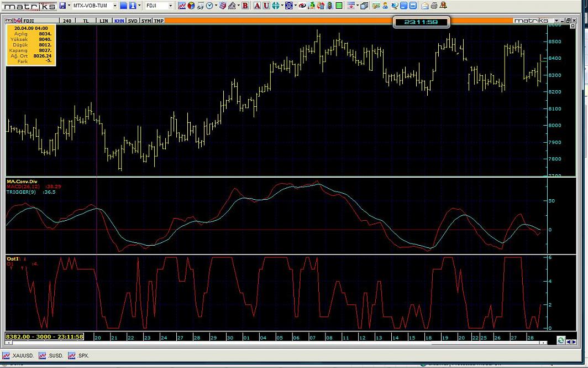The image size is (588, 368).
Task: Click the printer icon in toolbar
Action: tap(434, 6)
